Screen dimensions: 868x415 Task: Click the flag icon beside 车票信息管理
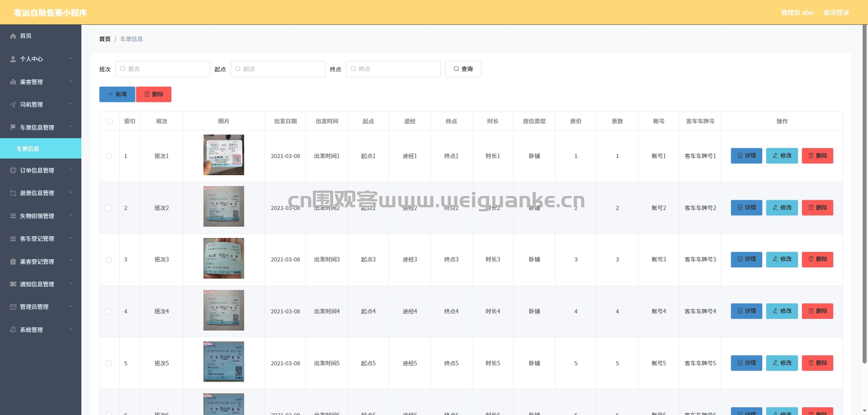pos(13,127)
